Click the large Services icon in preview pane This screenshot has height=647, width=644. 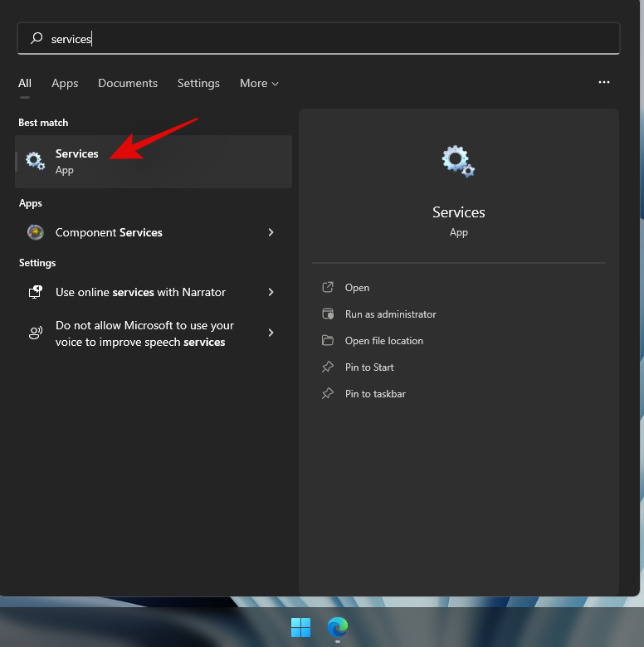coord(458,161)
